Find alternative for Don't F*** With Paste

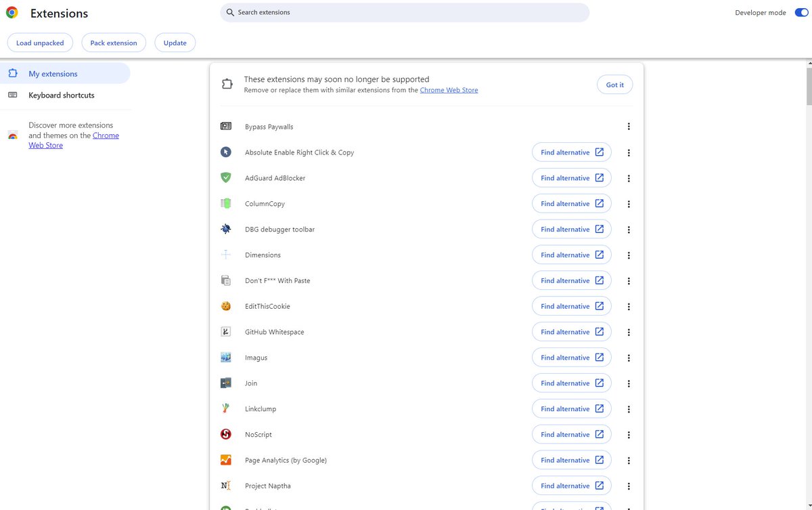click(x=572, y=280)
